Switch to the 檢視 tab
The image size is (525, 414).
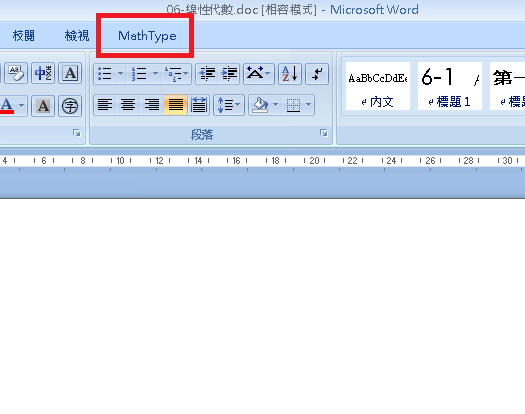point(77,36)
